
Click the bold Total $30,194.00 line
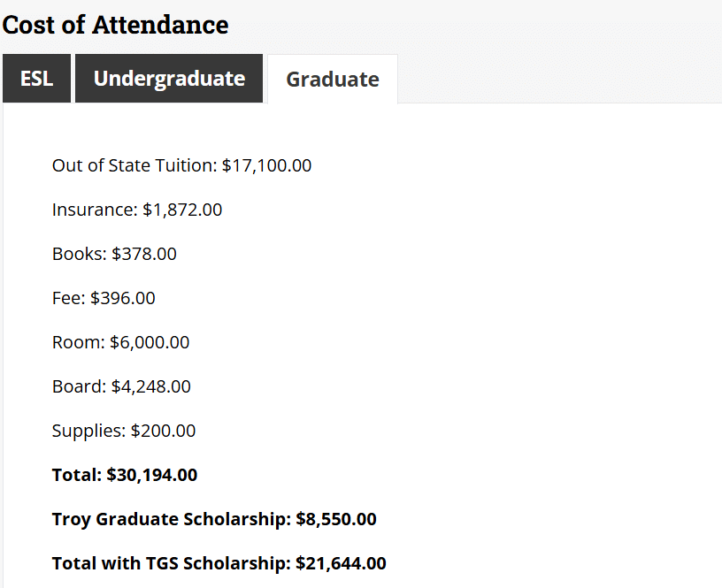click(x=125, y=475)
